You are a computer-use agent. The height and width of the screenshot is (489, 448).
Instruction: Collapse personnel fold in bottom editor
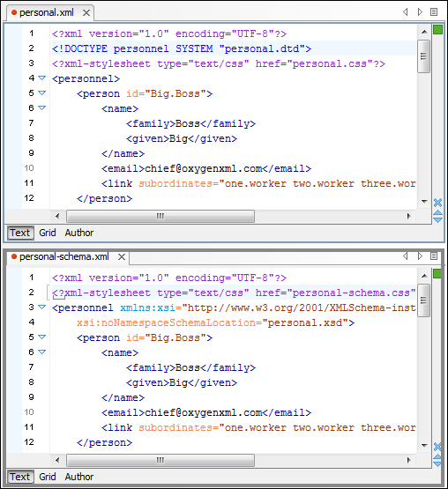pos(41,307)
